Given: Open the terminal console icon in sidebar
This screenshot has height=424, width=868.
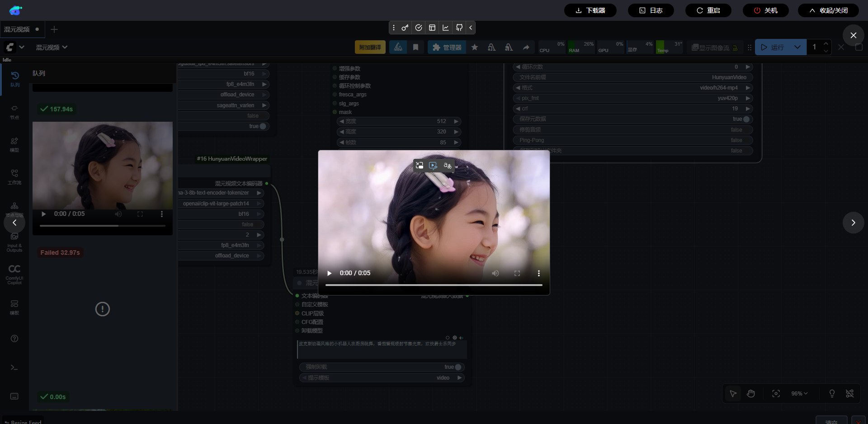Looking at the screenshot, I should (14, 367).
